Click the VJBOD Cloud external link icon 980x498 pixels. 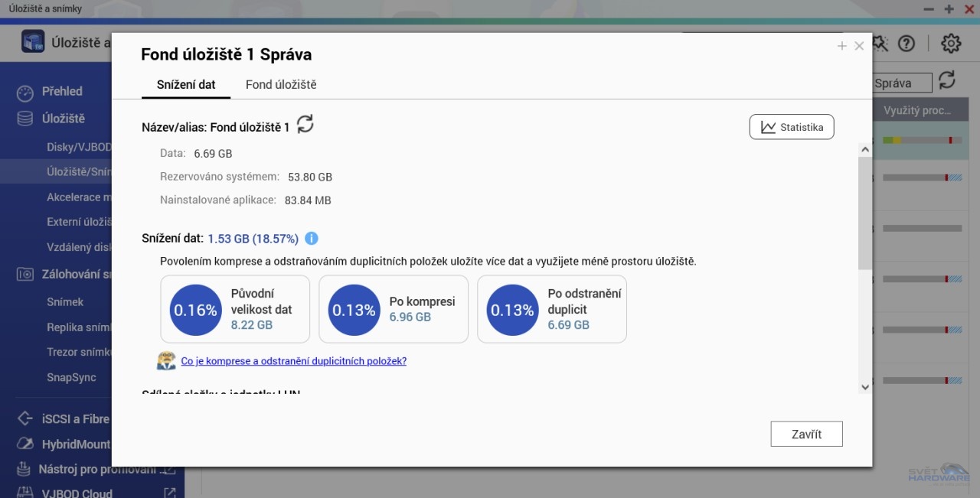(170, 493)
